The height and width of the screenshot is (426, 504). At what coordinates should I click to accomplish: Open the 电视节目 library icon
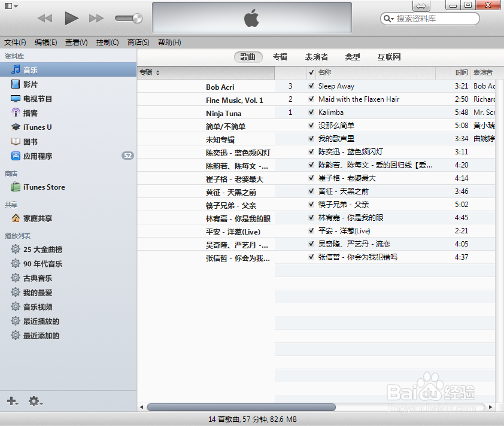[x=16, y=98]
